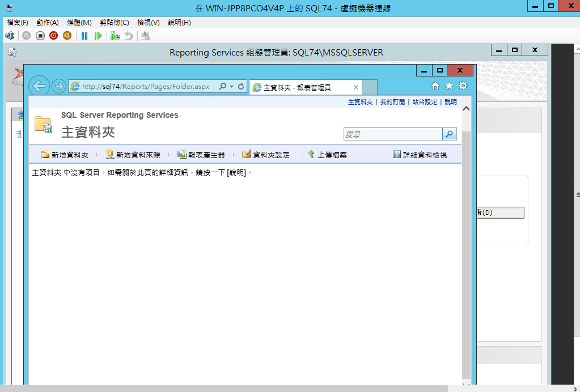The width and height of the screenshot is (580, 392).
Task: Click the 說明 link in report manager
Action: [451, 102]
